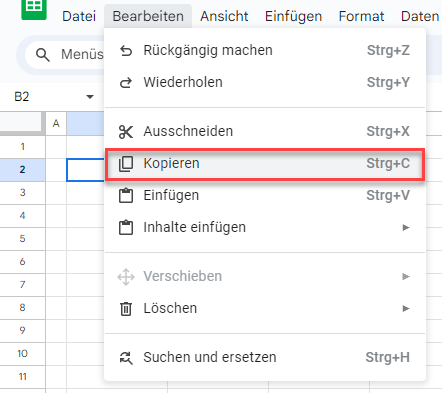
Task: Choose Rückgängig machen
Action: pyautogui.click(x=265, y=50)
